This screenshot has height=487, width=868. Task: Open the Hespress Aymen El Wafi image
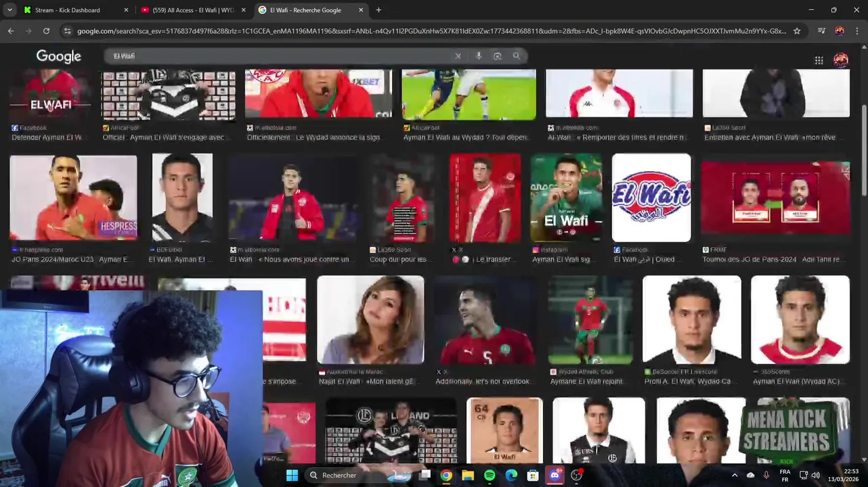[x=73, y=198]
